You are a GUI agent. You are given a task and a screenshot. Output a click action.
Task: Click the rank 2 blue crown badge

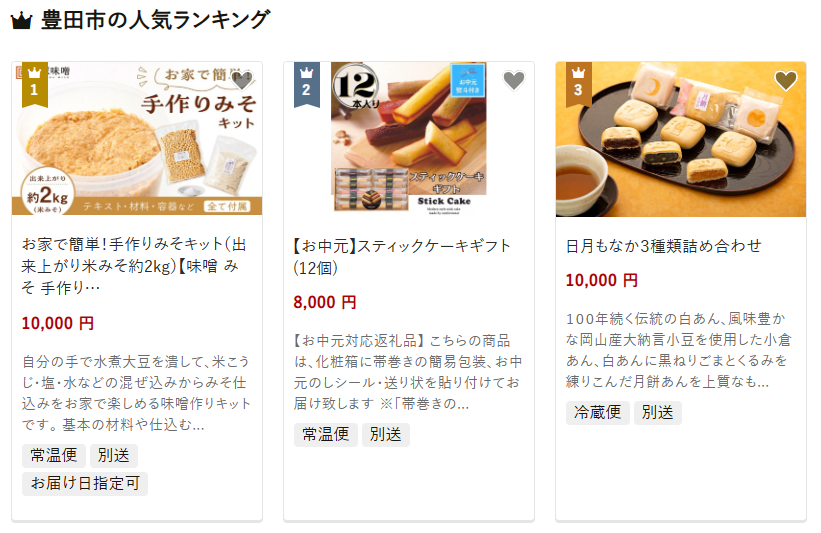(x=306, y=84)
